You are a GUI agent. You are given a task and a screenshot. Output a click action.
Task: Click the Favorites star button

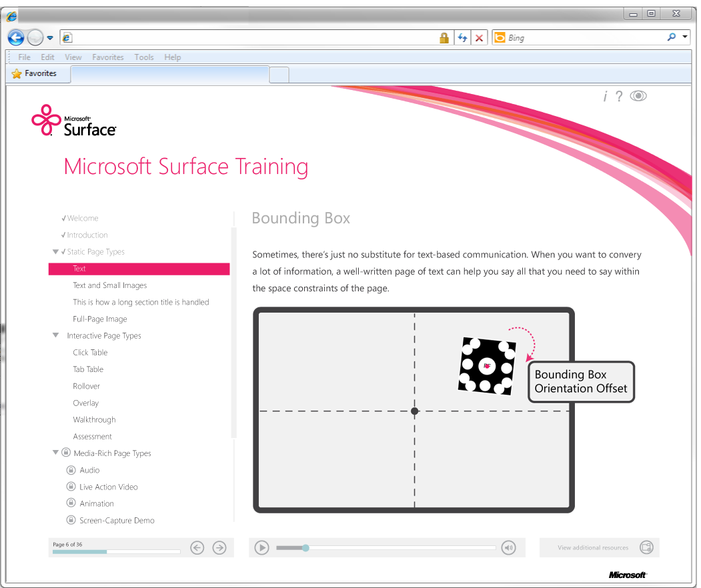point(35,73)
